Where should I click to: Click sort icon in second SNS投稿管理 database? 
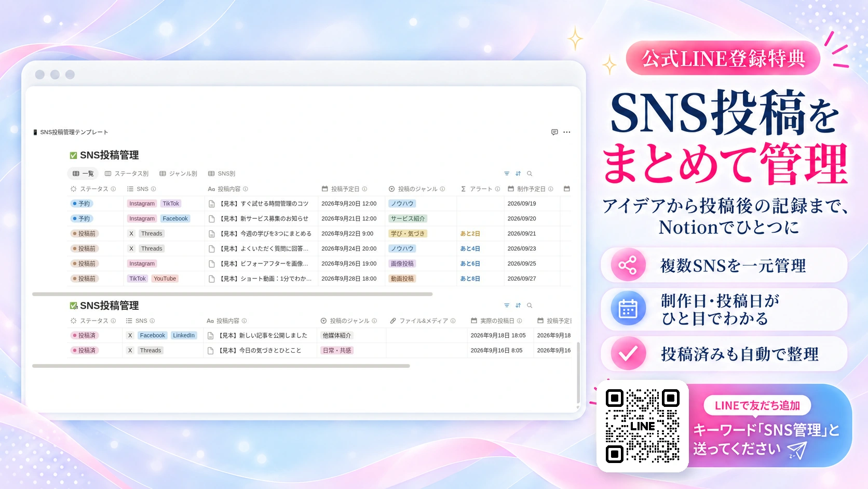click(518, 306)
